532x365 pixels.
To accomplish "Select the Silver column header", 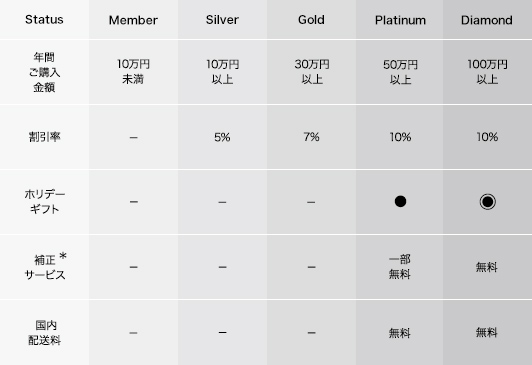I will point(222,20).
